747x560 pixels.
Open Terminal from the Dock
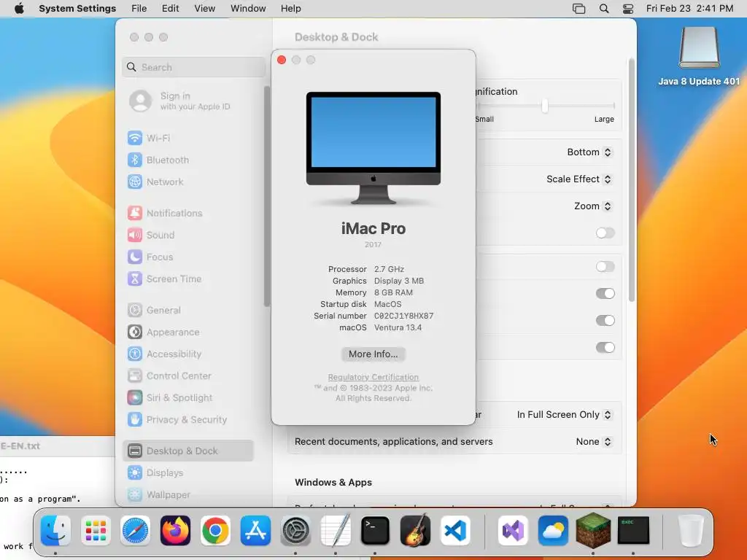(x=375, y=531)
